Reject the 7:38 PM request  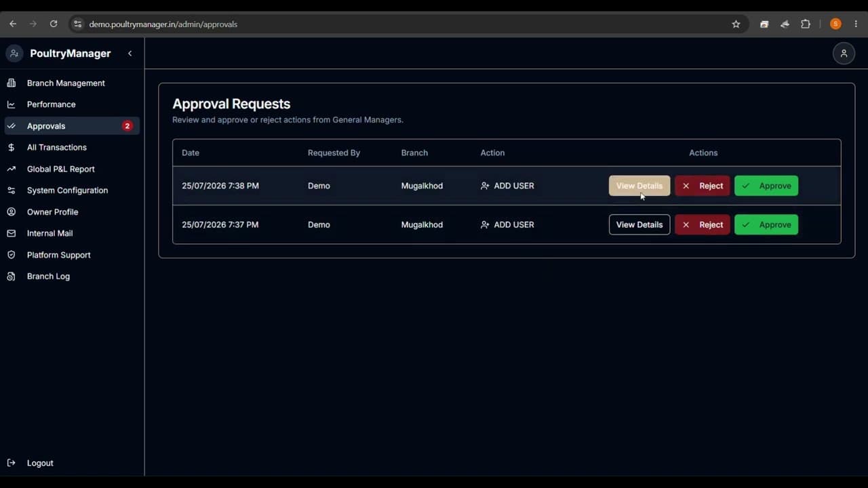(x=703, y=186)
